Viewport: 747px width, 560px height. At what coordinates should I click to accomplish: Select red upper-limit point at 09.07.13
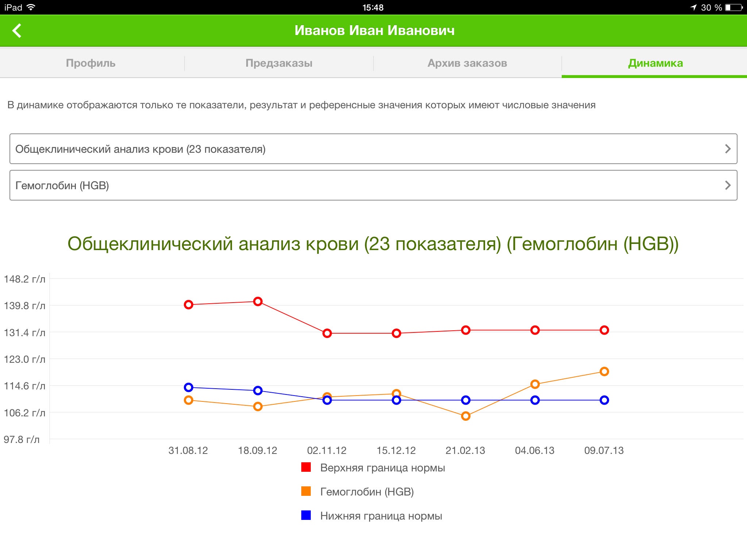click(604, 330)
